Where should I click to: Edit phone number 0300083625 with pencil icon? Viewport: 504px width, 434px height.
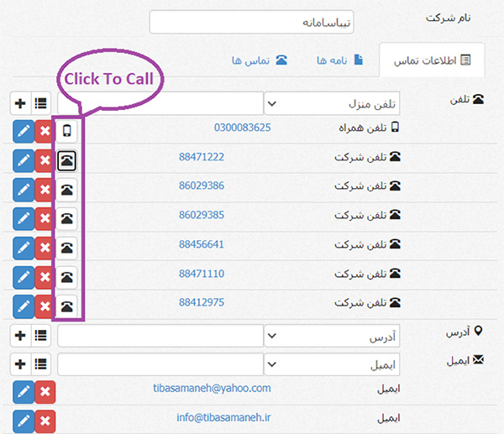(x=24, y=132)
